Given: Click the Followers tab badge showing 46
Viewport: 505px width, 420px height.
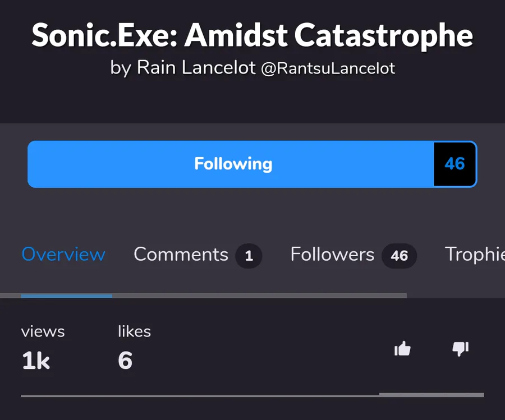Looking at the screenshot, I should pos(399,256).
